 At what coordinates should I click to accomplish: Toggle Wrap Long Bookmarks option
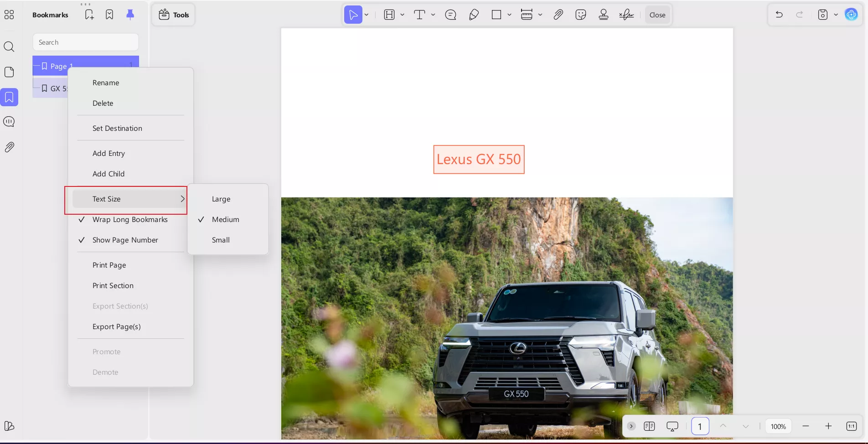click(x=129, y=219)
